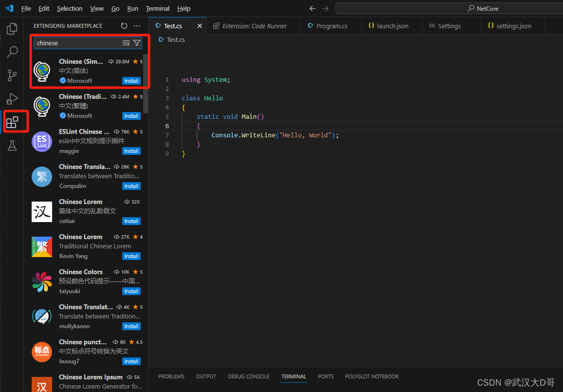Install Chinese Lorem by Kevin Yang

click(x=131, y=256)
